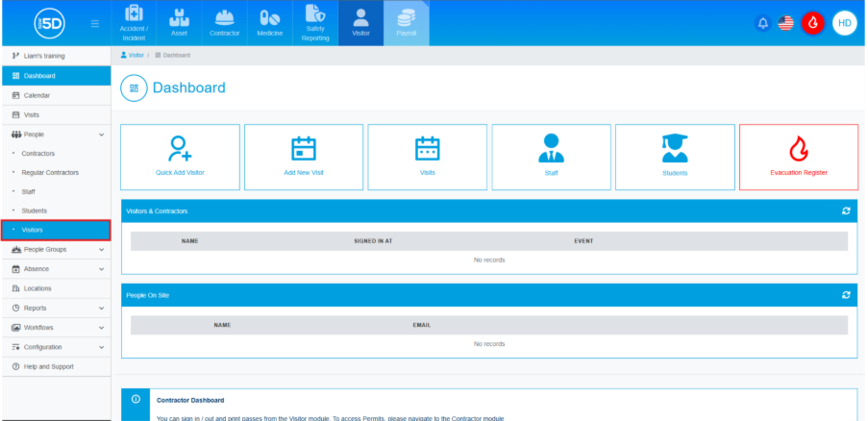
Task: Refresh the People On Site panel
Action: click(x=845, y=295)
